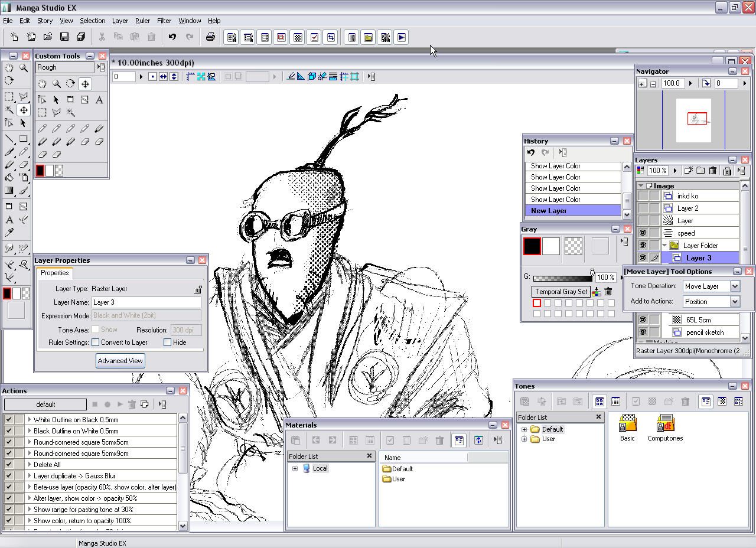Select the Hand tool in Custom Tools

tap(43, 84)
